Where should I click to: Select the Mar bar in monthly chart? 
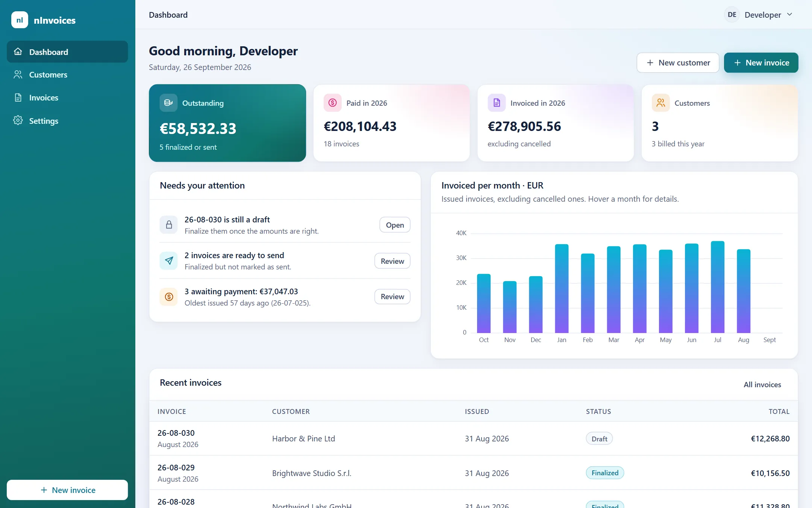pyautogui.click(x=614, y=289)
